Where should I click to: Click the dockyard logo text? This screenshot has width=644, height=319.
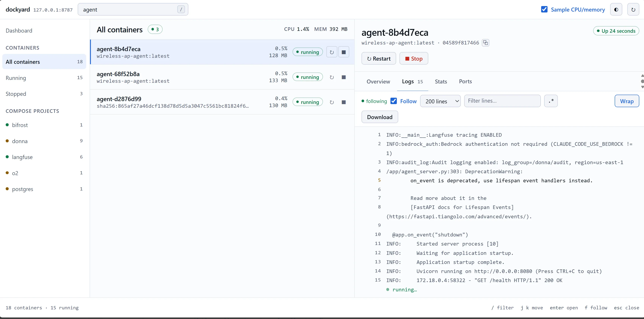[x=18, y=9]
